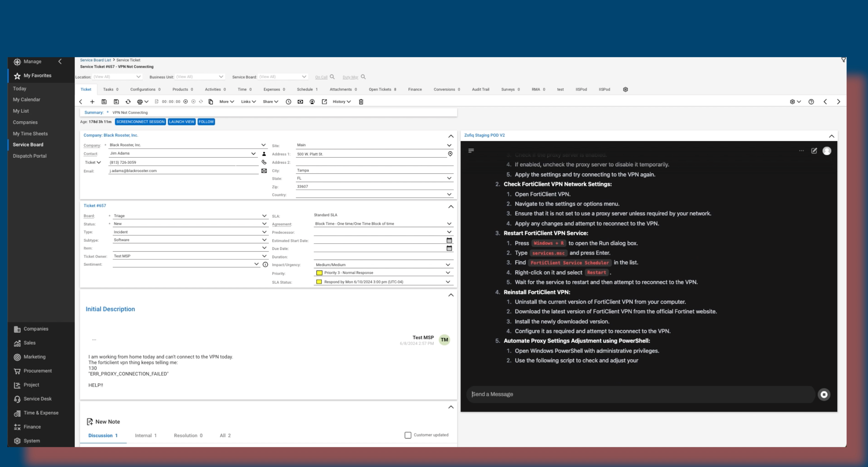Expand the Share menu
868x467 pixels.
(270, 101)
